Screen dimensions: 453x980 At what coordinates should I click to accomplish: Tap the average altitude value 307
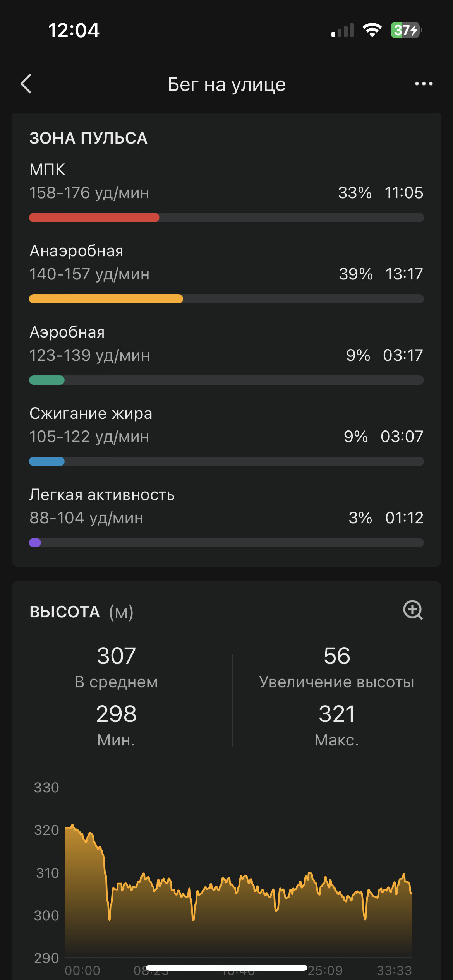click(116, 656)
